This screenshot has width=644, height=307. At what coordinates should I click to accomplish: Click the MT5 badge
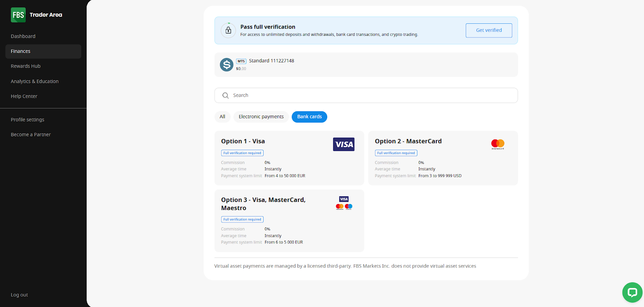[x=241, y=61]
